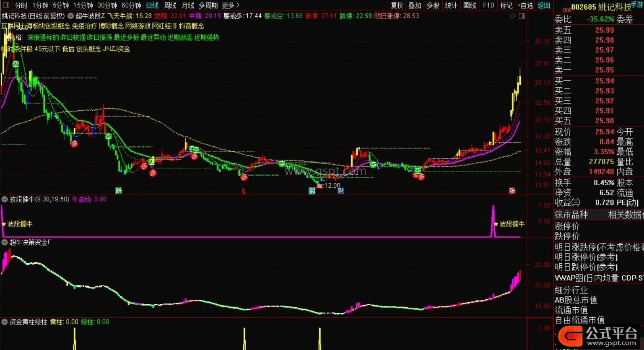Toggle the right sidebar panel icon near the diamond
644x350 pixels.
(522, 16)
